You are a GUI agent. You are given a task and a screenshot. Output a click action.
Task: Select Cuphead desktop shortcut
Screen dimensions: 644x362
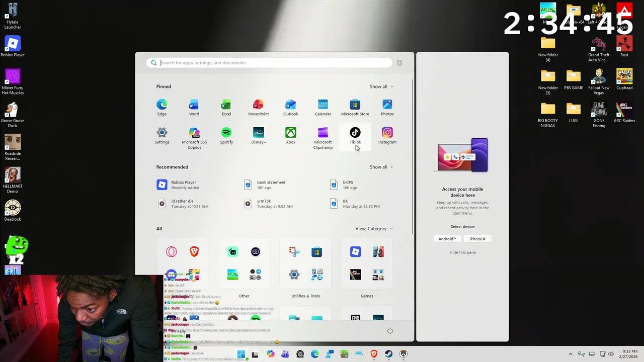pos(624,79)
